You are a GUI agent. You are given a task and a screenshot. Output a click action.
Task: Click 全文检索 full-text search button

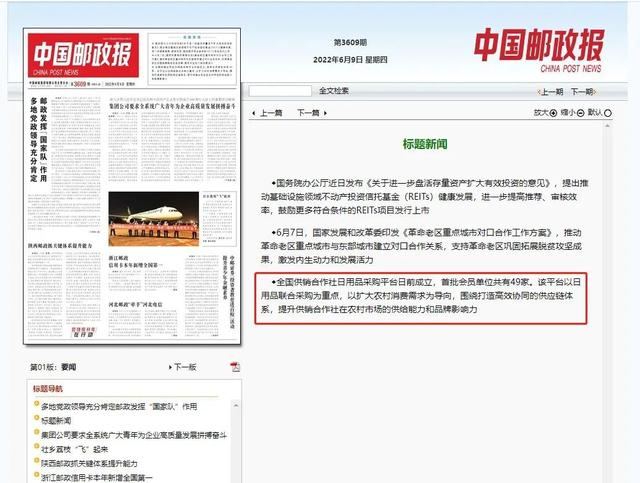click(334, 91)
